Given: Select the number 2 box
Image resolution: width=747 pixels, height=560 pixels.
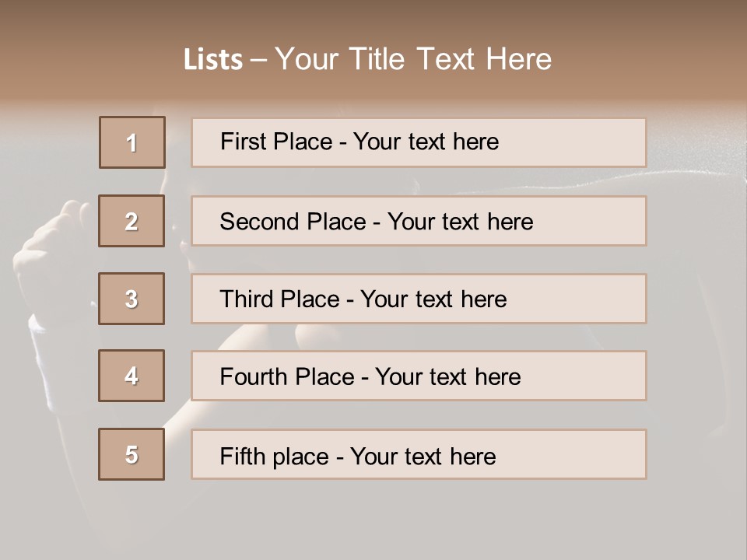Looking at the screenshot, I should (132, 221).
